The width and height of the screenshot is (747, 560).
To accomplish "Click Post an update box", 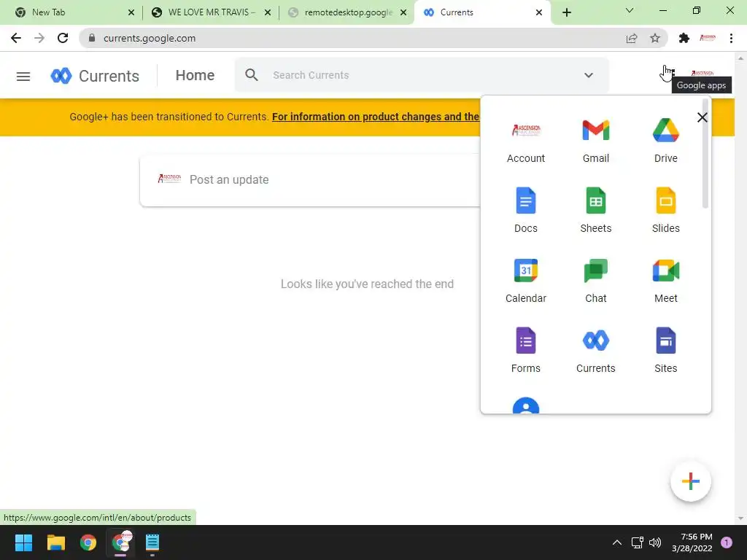I will [x=309, y=180].
